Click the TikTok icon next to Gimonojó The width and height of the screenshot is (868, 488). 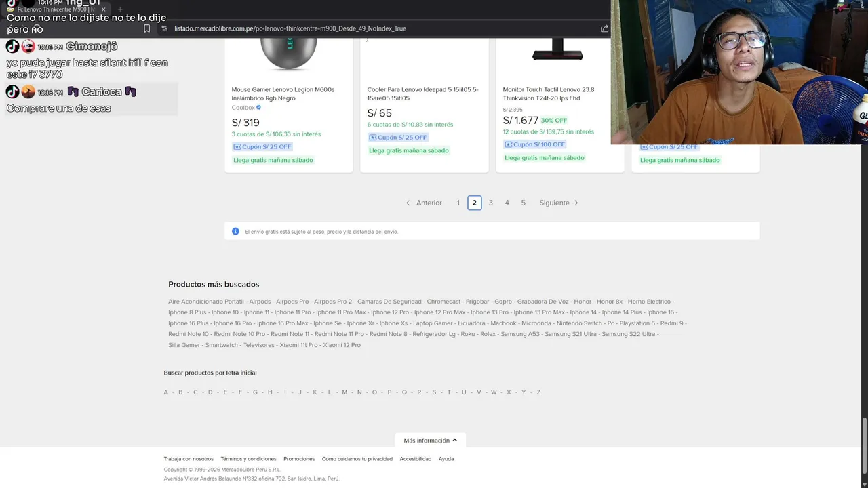(x=12, y=47)
